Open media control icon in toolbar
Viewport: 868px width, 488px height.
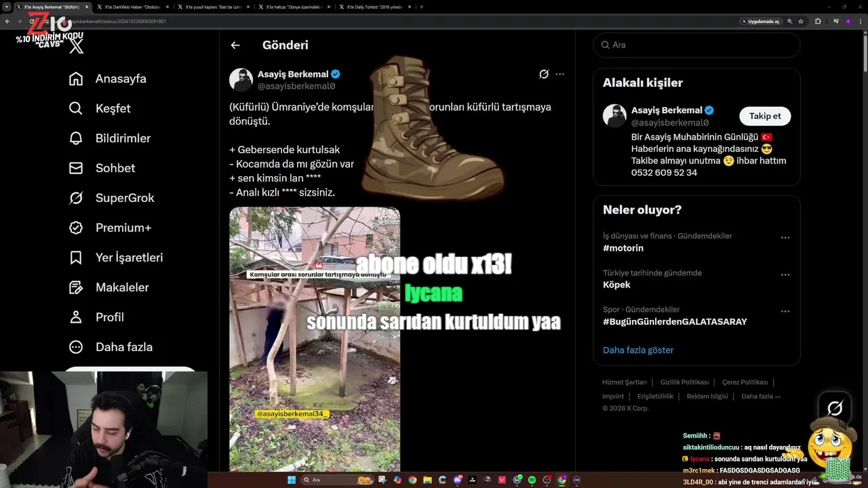[x=835, y=21]
